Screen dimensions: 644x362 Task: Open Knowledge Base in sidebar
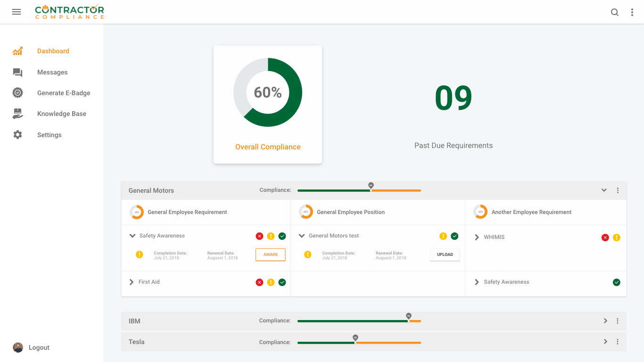(62, 114)
